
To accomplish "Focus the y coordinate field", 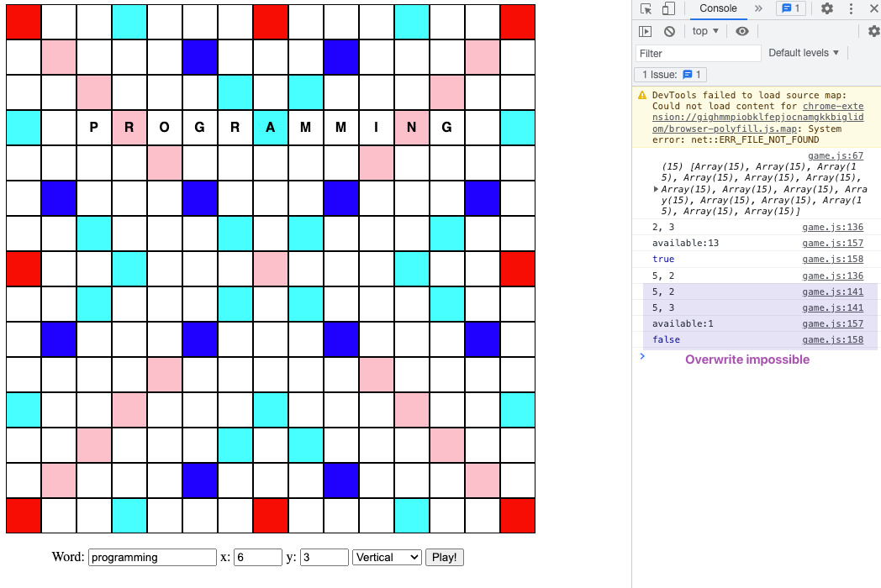I will pyautogui.click(x=324, y=557).
